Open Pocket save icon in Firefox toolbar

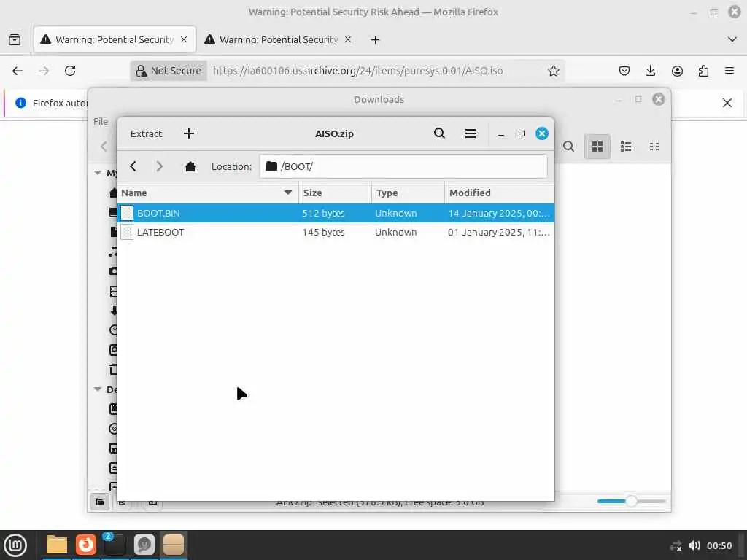(x=624, y=71)
